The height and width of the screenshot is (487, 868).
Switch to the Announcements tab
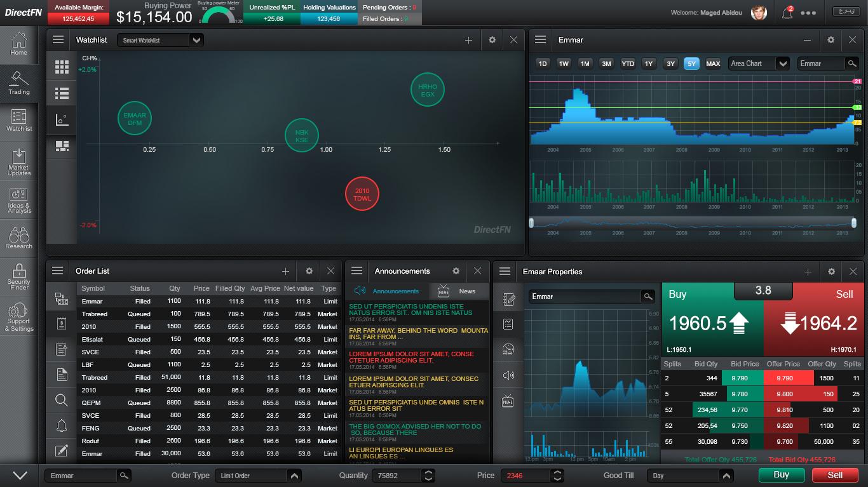click(x=387, y=291)
